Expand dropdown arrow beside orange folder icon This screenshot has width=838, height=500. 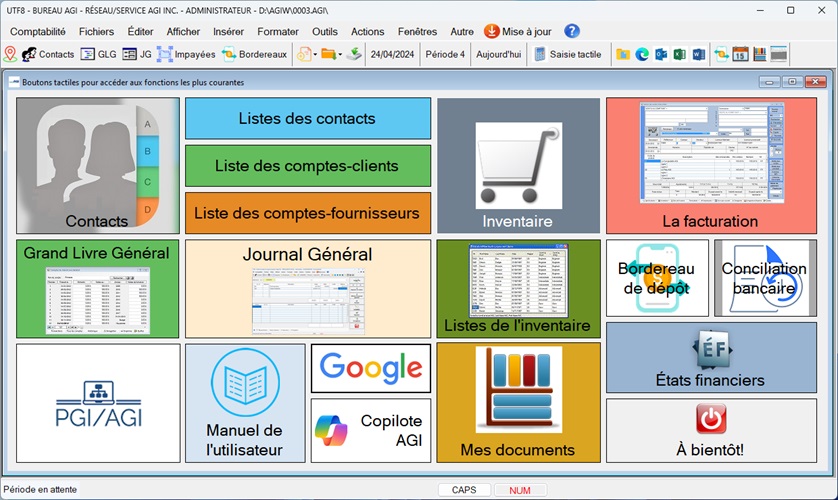tap(340, 54)
